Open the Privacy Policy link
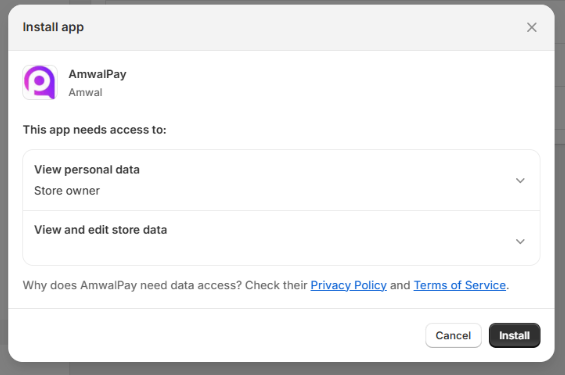The image size is (565, 375). [x=348, y=285]
